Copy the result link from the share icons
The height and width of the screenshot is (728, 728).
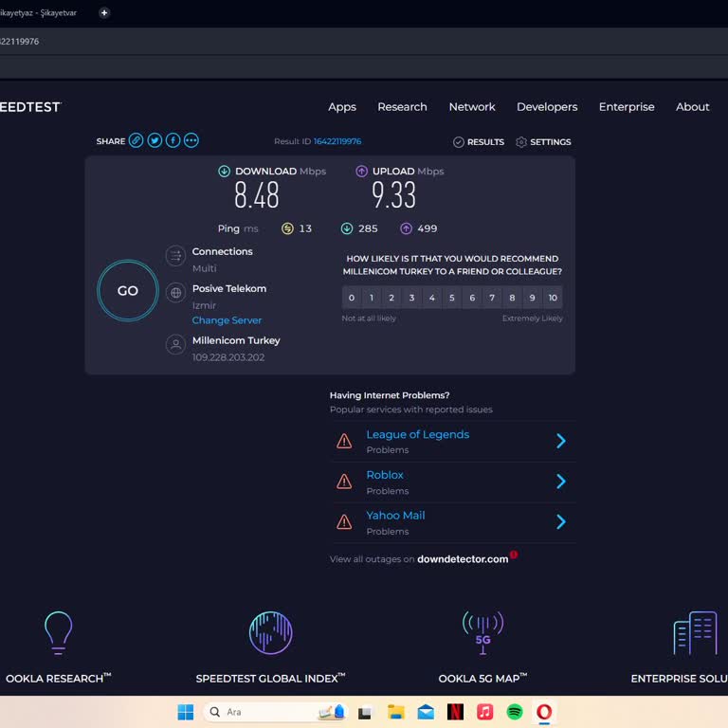(x=136, y=140)
